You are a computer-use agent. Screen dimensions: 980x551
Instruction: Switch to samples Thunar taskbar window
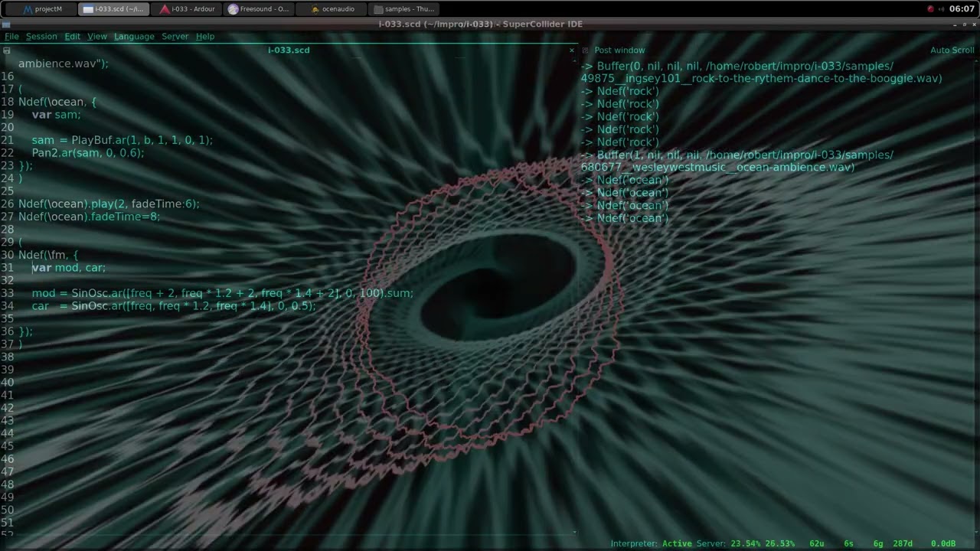403,9
